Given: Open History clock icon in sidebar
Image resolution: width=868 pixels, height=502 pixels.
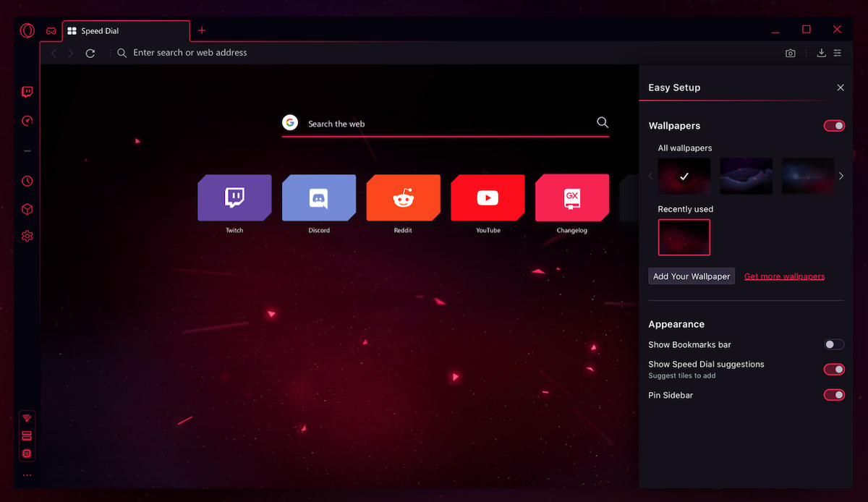Looking at the screenshot, I should pos(27,181).
